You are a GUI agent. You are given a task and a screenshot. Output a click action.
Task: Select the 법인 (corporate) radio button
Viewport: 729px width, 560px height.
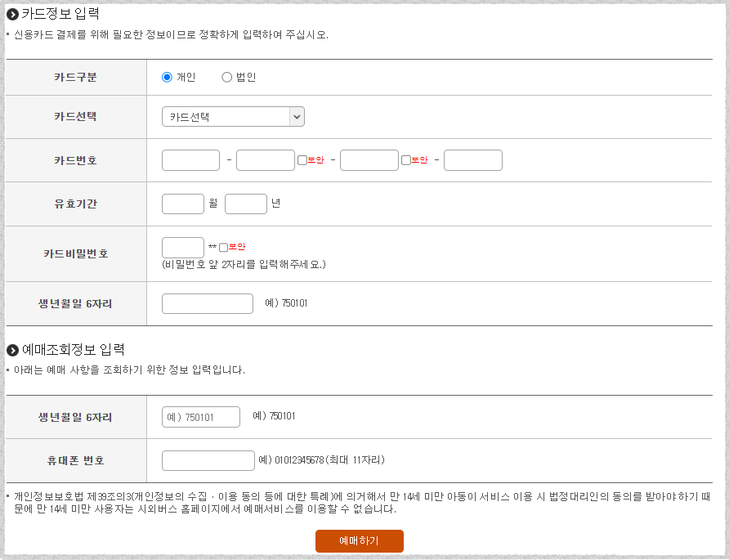(x=226, y=77)
